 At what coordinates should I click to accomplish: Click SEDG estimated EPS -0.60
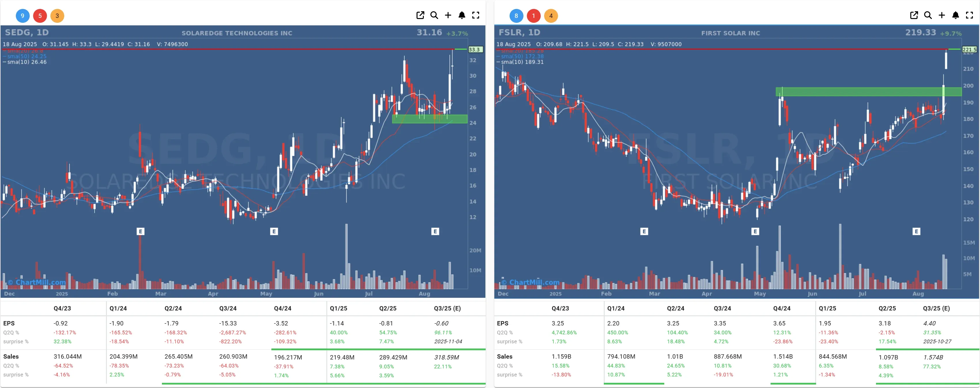(441, 323)
